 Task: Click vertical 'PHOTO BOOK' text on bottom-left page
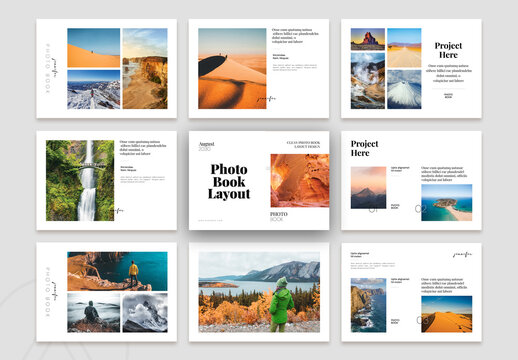(x=48, y=292)
